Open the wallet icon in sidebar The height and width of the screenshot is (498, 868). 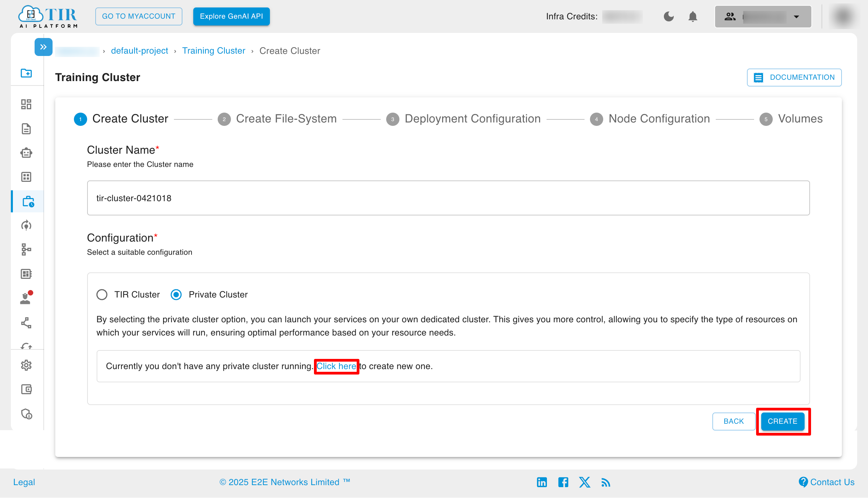click(x=26, y=389)
